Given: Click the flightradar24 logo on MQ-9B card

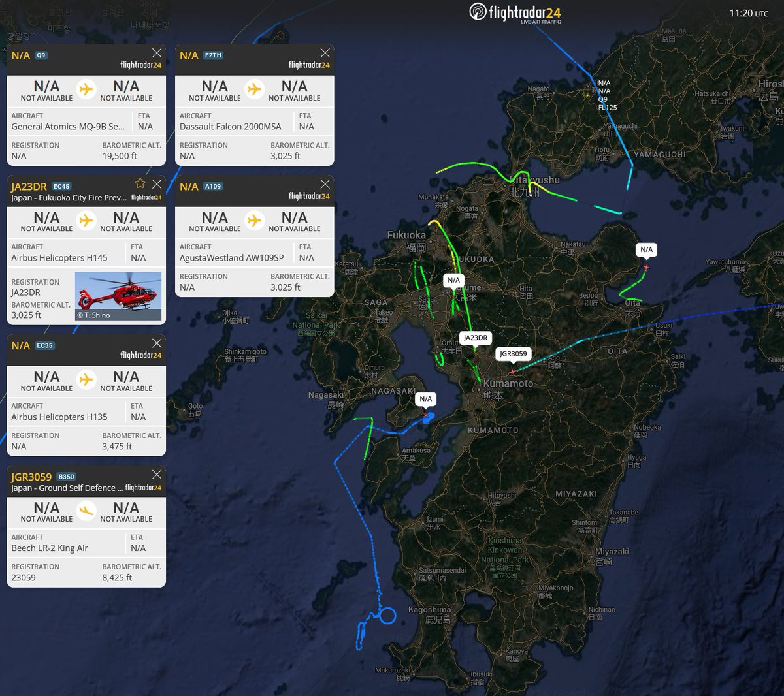Looking at the screenshot, I should pyautogui.click(x=140, y=65).
